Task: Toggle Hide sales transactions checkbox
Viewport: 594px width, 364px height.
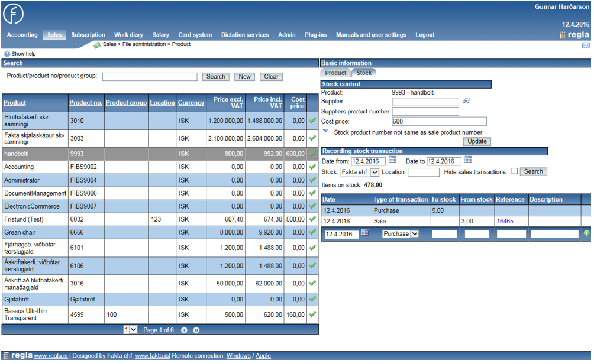Action: (514, 171)
